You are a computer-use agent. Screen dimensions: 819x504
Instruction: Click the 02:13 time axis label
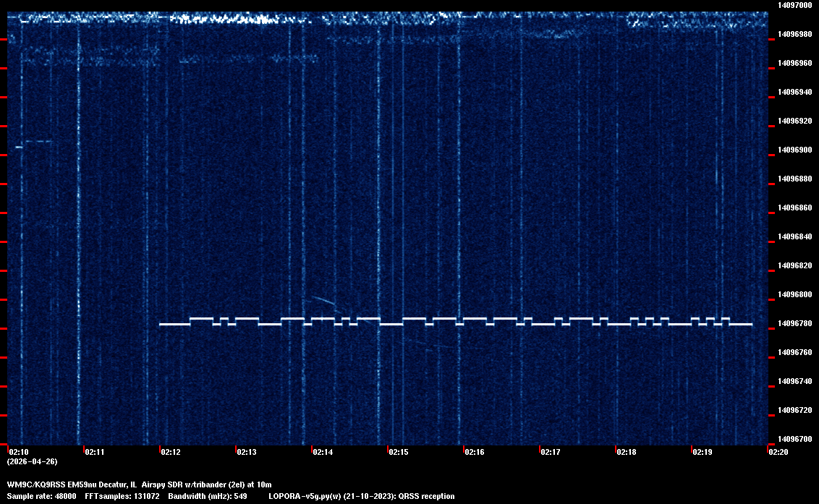click(x=247, y=452)
